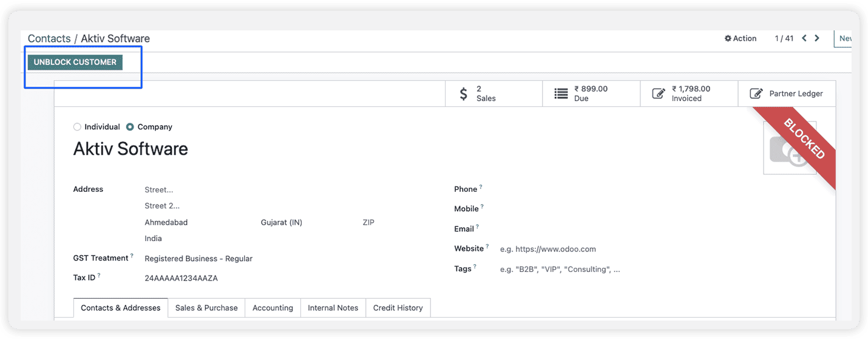Click the Ahmedabad city field
The image size is (868, 354).
[166, 222]
